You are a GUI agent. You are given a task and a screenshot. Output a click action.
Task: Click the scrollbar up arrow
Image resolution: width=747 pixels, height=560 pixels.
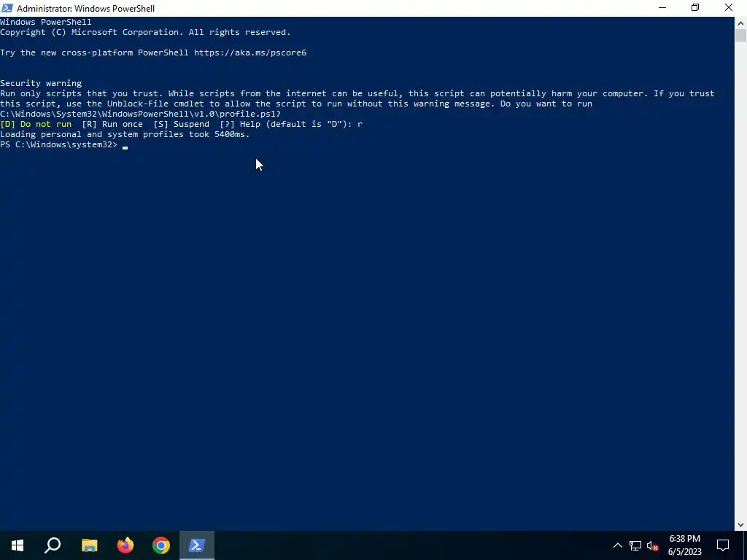click(x=740, y=23)
